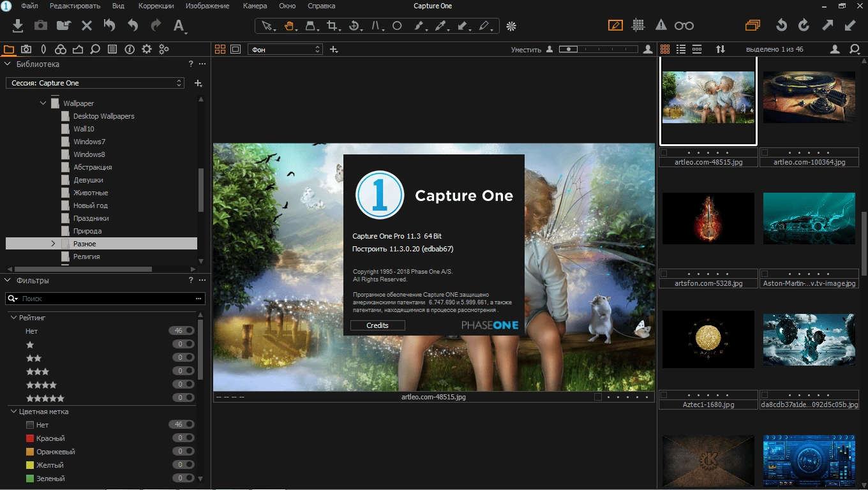868x490 pixels.
Task: Click the Import images arrow icon
Action: pos(18,26)
